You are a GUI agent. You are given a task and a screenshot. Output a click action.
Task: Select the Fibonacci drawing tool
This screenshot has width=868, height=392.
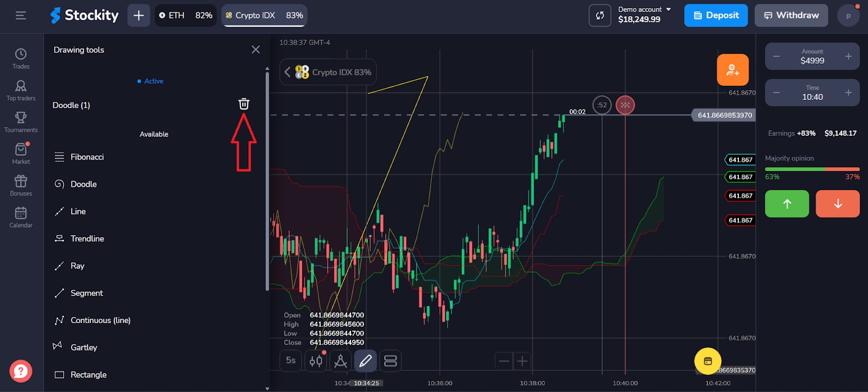(x=87, y=157)
